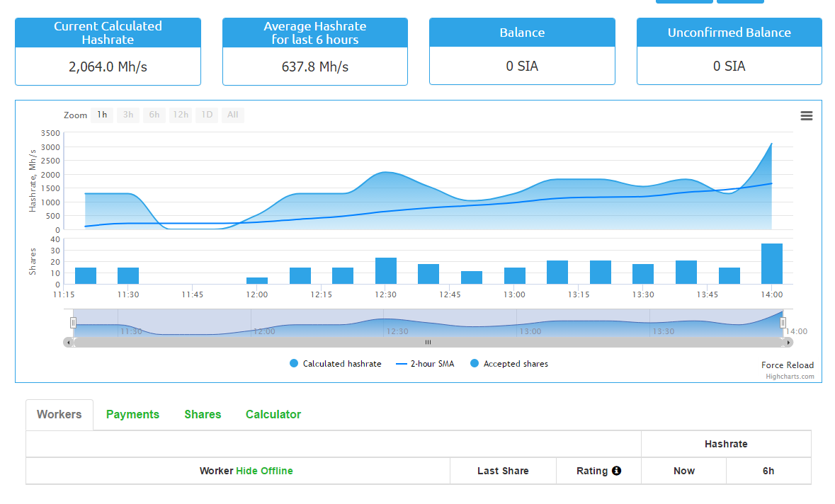Select the All zoom button
Screen dimensions: 835x504
[232, 115]
